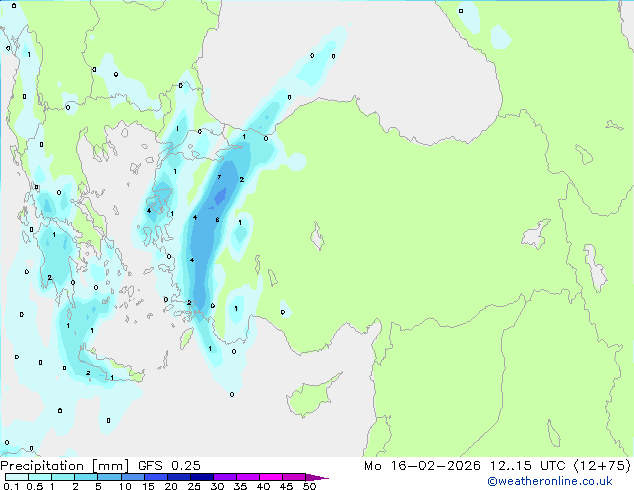This screenshot has width=634, height=490.
Task: Click the legend swatch between 2 and 5
Action: tap(86, 477)
